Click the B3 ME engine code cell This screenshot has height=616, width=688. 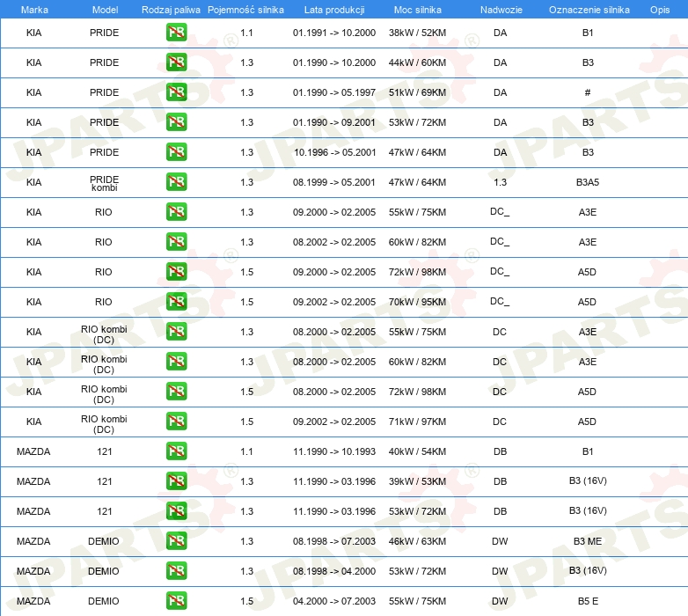588,541
